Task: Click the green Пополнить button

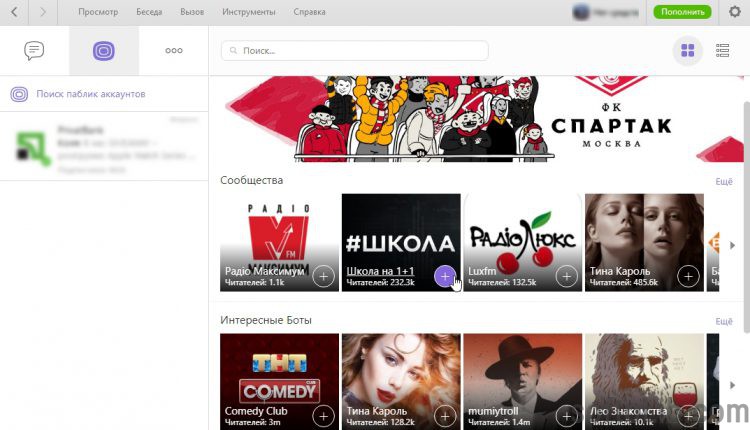Action: 683,12
